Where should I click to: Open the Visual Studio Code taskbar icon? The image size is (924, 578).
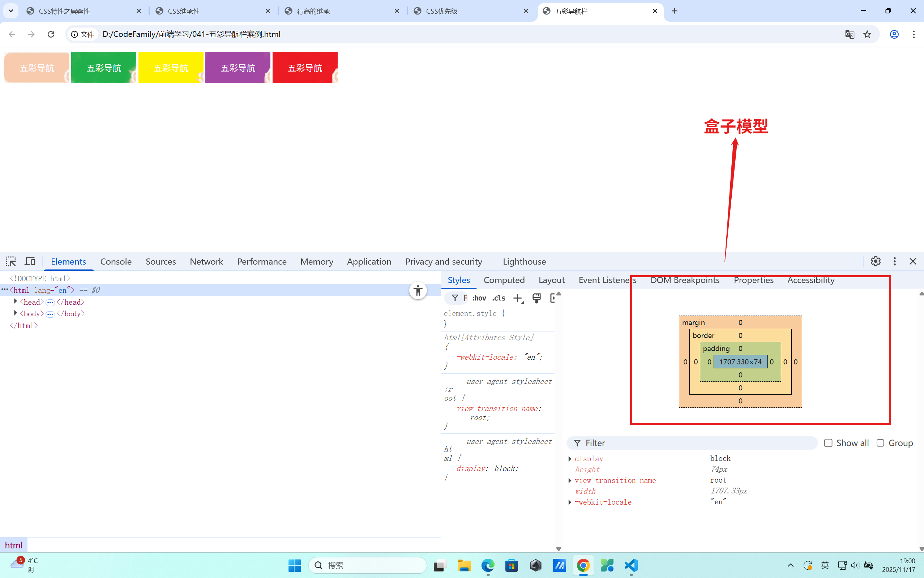(x=631, y=565)
